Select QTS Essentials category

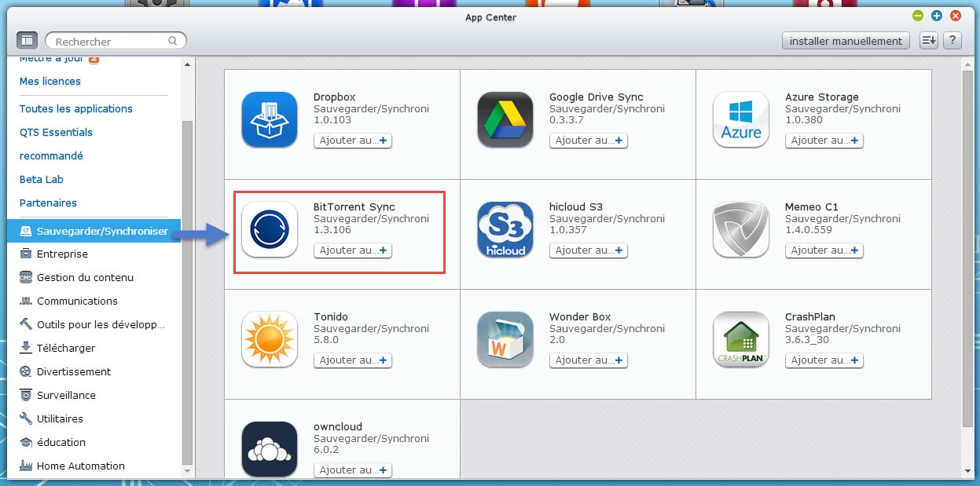[56, 132]
